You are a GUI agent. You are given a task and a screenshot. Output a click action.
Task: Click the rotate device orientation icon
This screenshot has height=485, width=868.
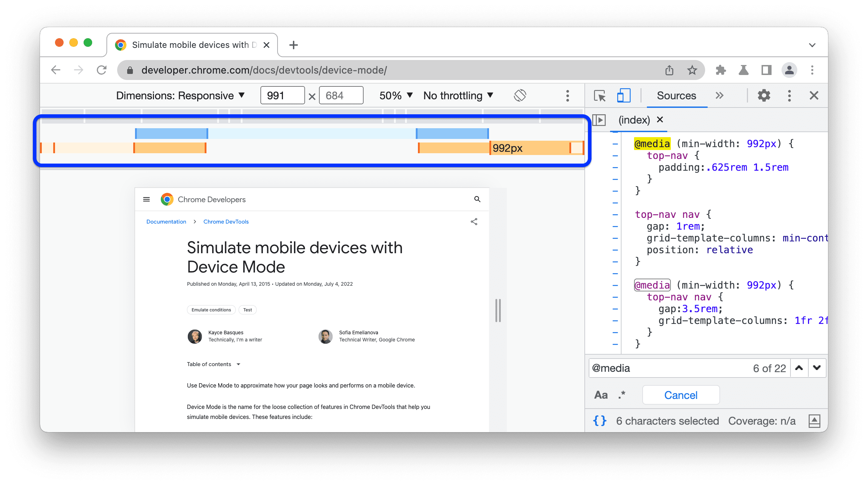(x=519, y=96)
